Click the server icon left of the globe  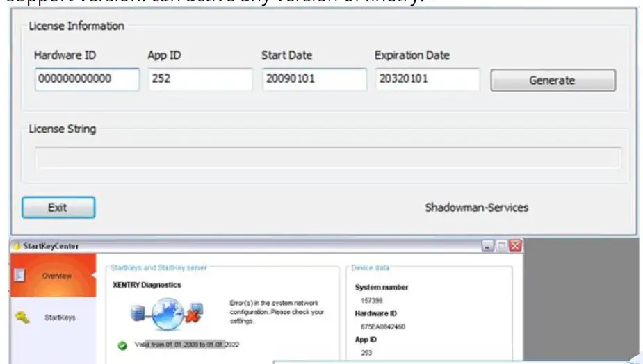pos(138,313)
